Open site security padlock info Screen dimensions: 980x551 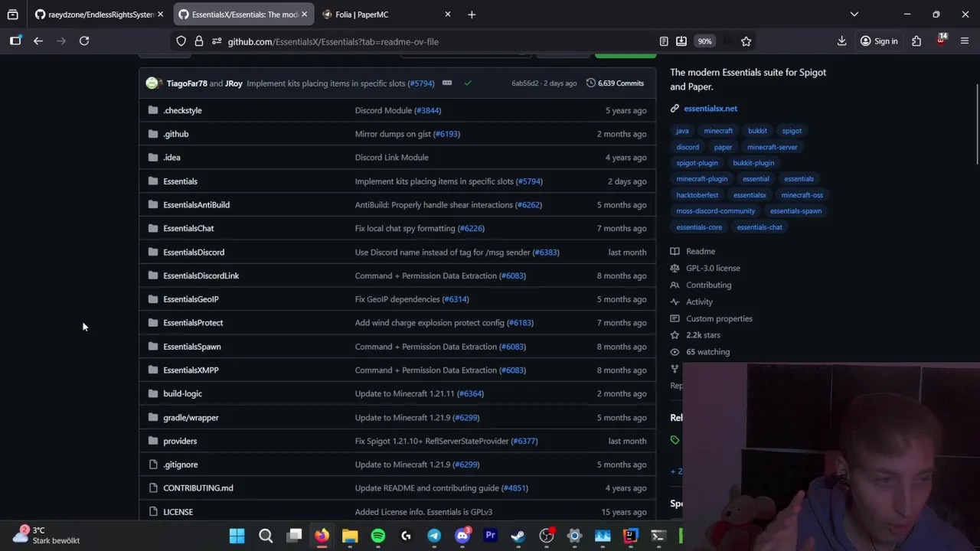pyautogui.click(x=199, y=41)
